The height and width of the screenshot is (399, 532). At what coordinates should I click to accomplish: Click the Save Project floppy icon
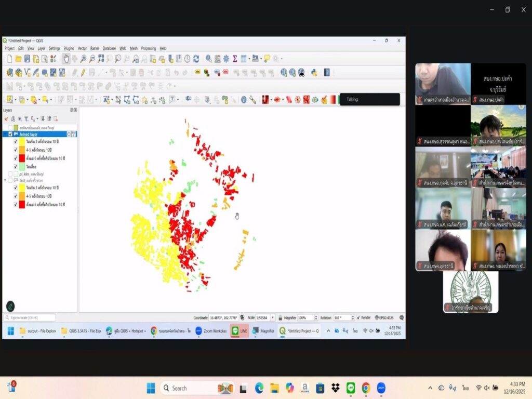click(27, 59)
